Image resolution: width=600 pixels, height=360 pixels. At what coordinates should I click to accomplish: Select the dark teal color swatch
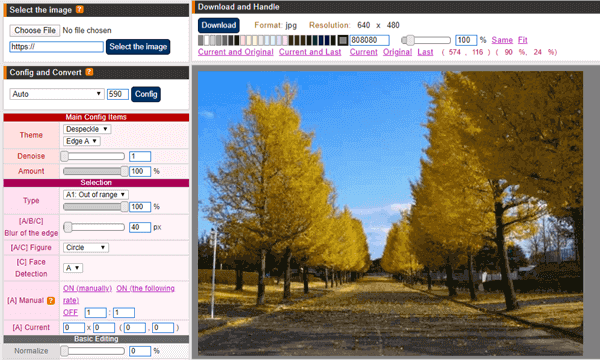(x=315, y=40)
